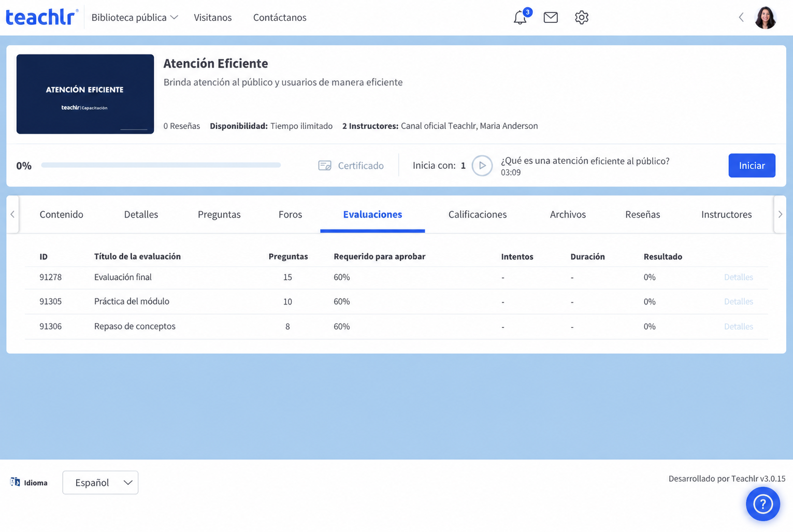Open the messages envelope icon
Image resolution: width=793 pixels, height=532 pixels.
551,18
